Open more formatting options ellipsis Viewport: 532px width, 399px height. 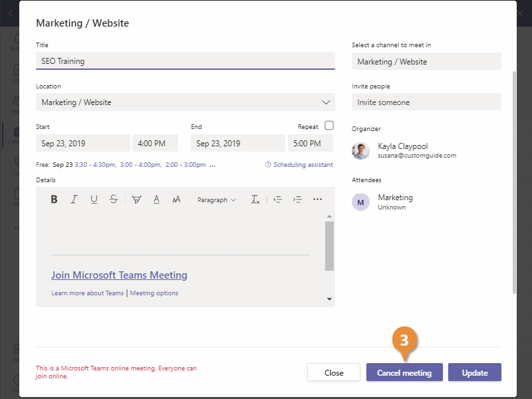[x=317, y=199]
